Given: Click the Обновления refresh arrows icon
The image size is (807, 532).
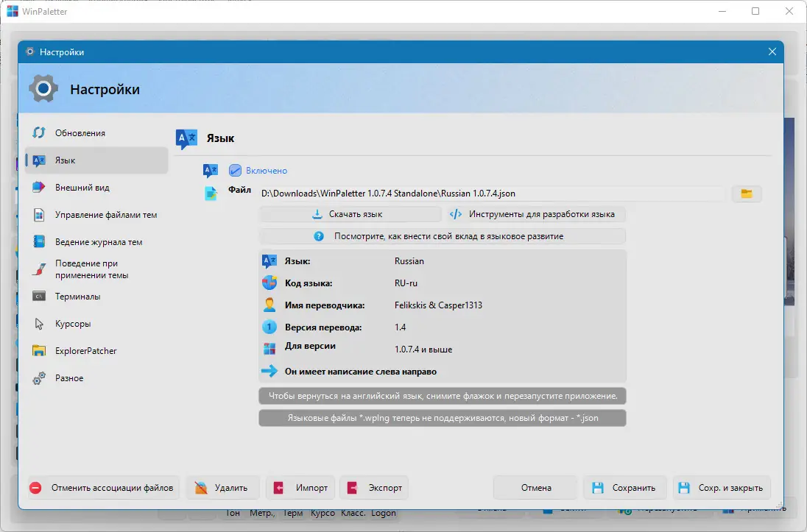Looking at the screenshot, I should (x=39, y=132).
